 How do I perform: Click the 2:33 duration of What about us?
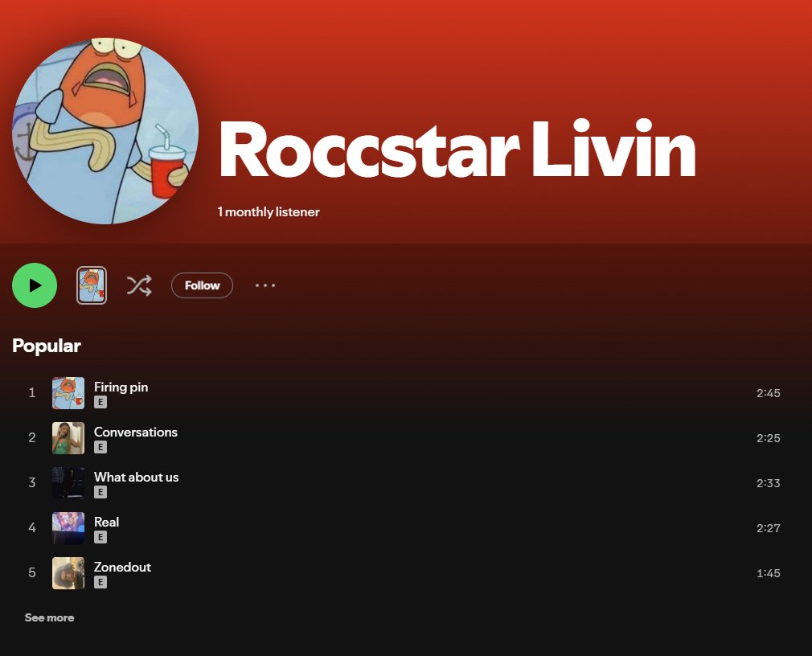pyautogui.click(x=768, y=483)
